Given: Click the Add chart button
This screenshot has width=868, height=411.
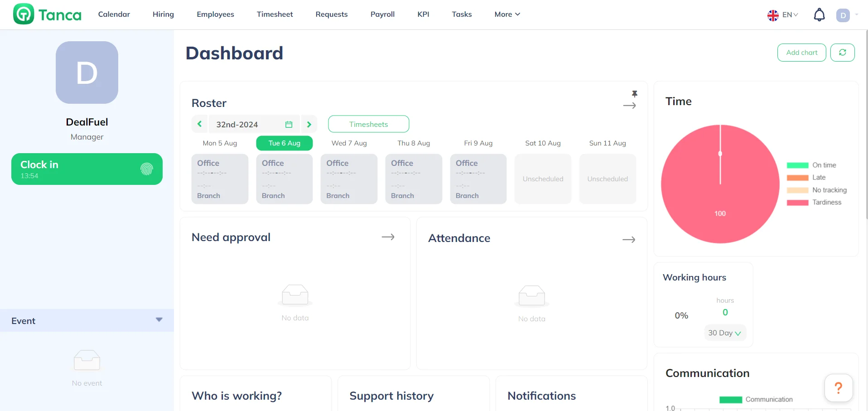Looking at the screenshot, I should 801,53.
